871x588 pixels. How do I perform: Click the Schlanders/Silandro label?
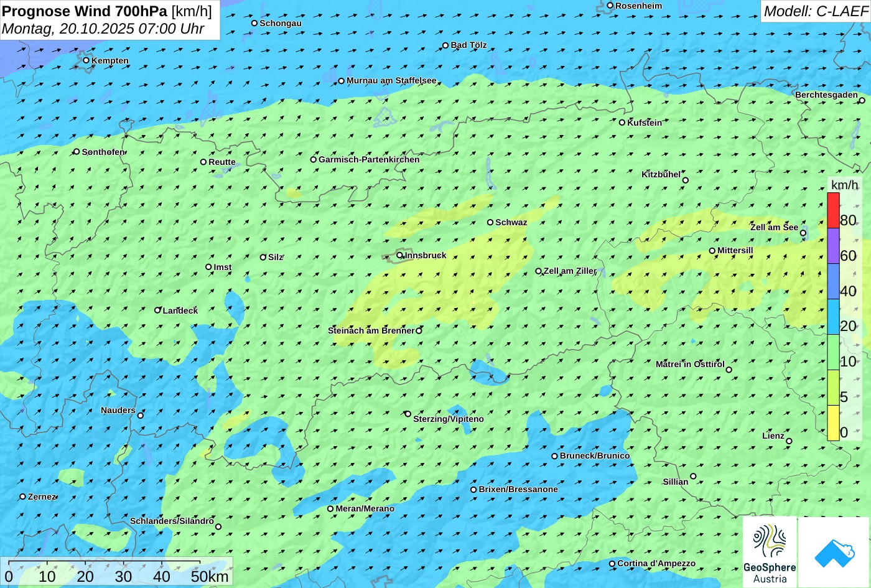[172, 521]
